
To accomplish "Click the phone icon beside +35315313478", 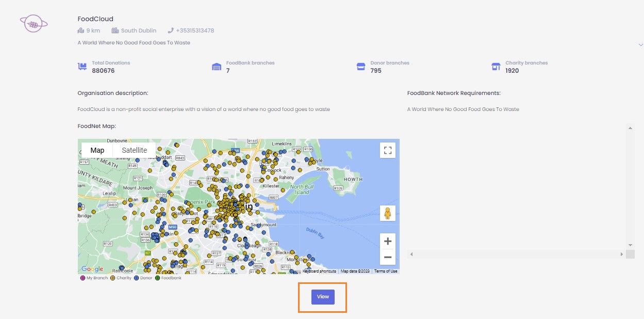I will click(x=171, y=30).
